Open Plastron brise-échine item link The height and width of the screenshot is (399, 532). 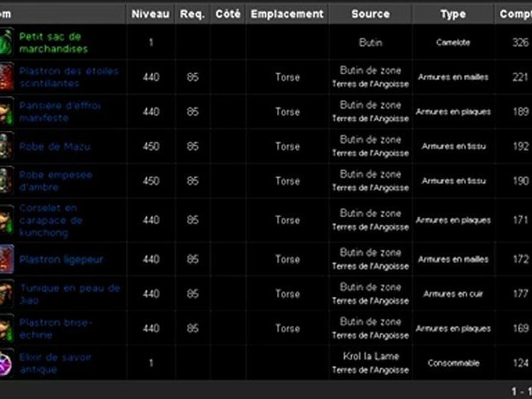[x=55, y=329]
